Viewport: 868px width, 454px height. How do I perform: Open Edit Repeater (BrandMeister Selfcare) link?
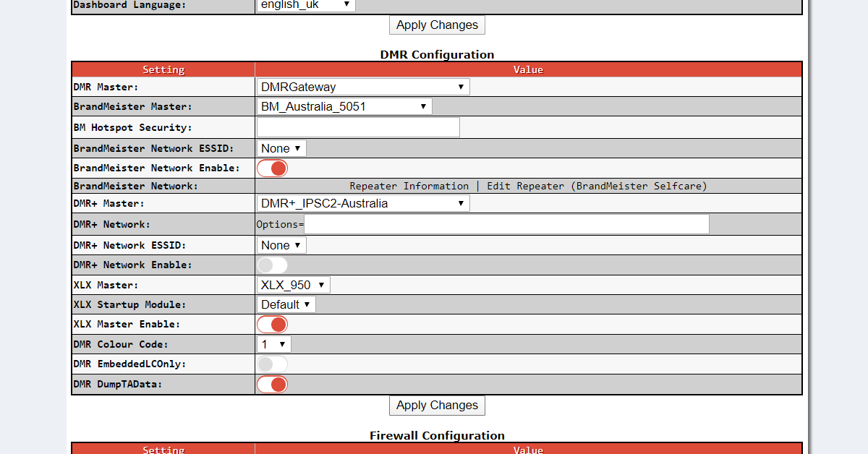(x=597, y=186)
